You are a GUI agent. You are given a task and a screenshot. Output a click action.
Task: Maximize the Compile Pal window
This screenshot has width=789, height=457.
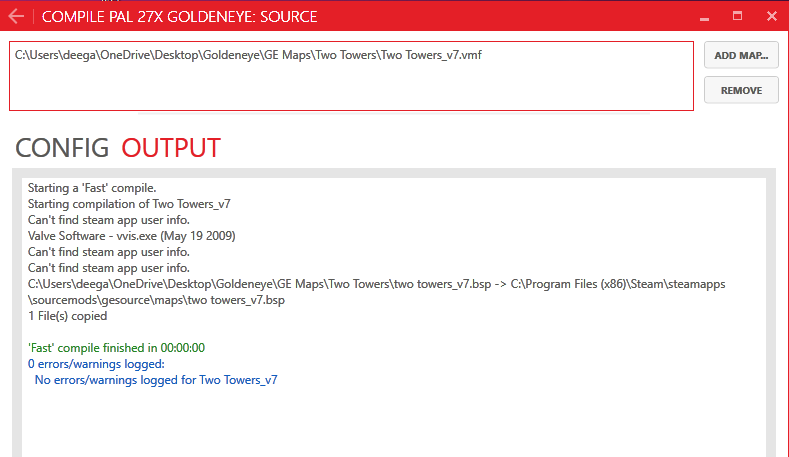click(x=737, y=16)
